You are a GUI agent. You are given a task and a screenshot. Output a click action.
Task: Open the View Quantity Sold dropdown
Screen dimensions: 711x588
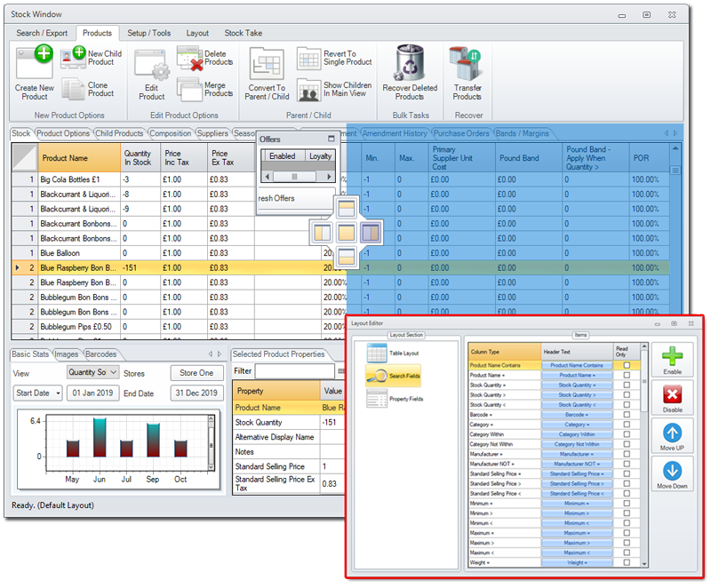[92, 373]
